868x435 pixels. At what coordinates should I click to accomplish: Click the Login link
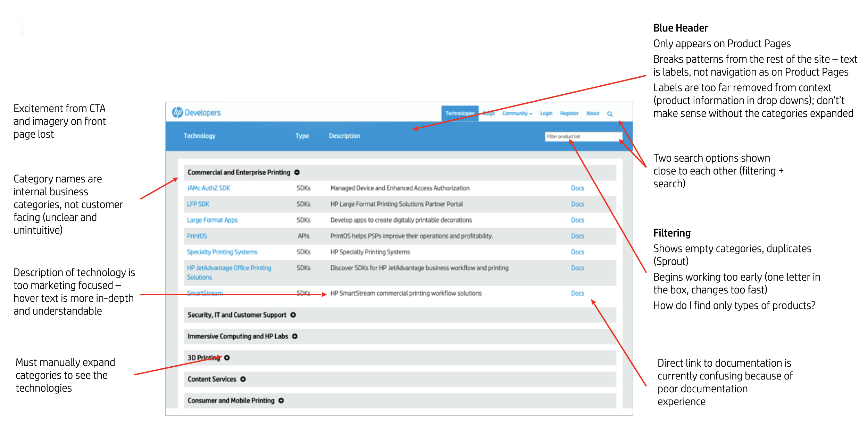(x=546, y=113)
